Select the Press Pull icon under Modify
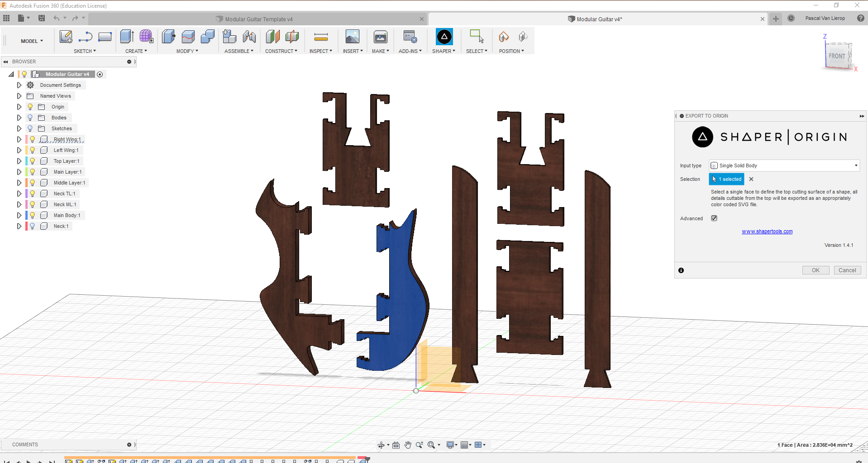This screenshot has width=868, height=463. click(x=168, y=37)
